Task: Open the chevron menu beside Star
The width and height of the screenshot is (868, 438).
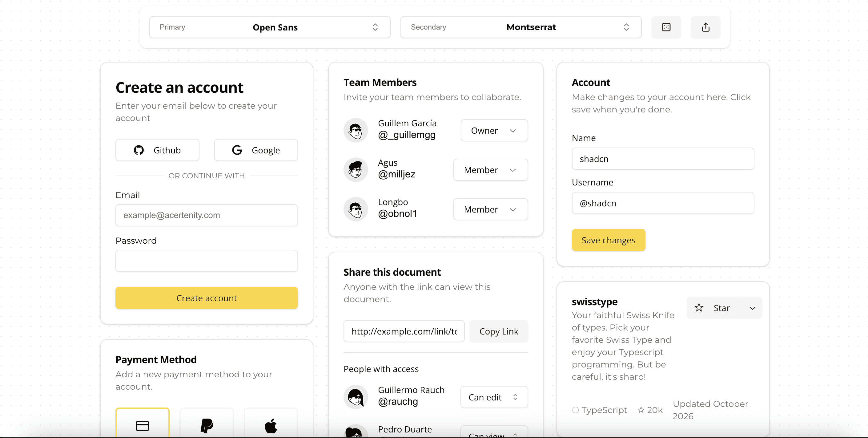Action: pos(752,308)
